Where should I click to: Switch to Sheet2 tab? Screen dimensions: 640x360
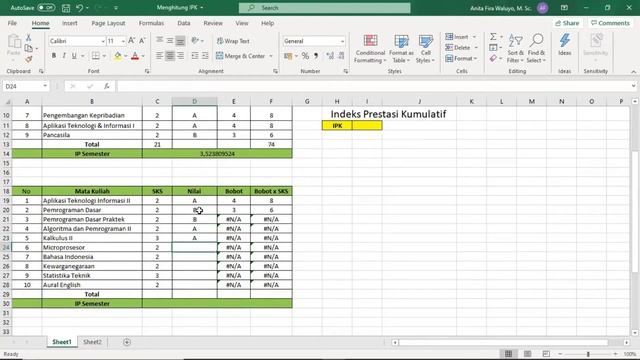[92, 342]
